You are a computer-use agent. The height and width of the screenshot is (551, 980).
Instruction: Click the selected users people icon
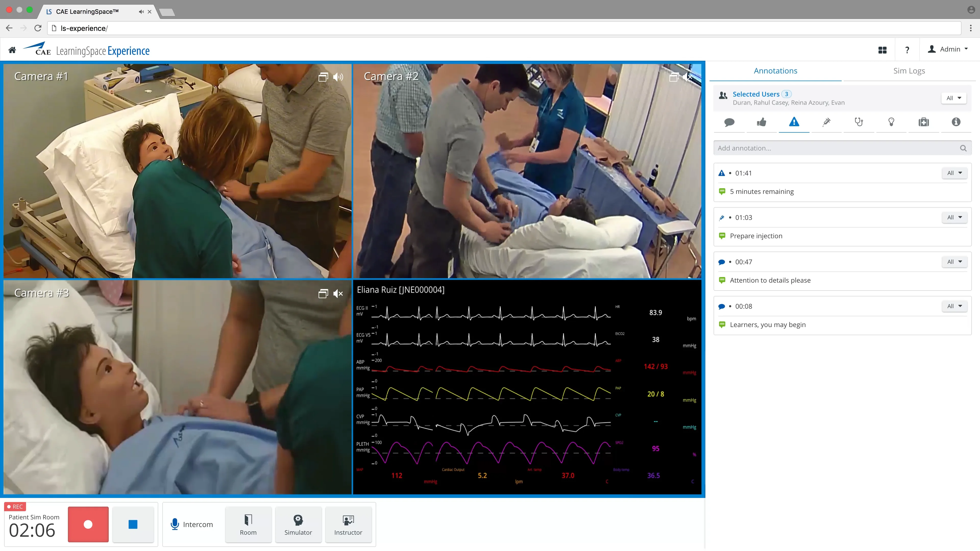723,95
